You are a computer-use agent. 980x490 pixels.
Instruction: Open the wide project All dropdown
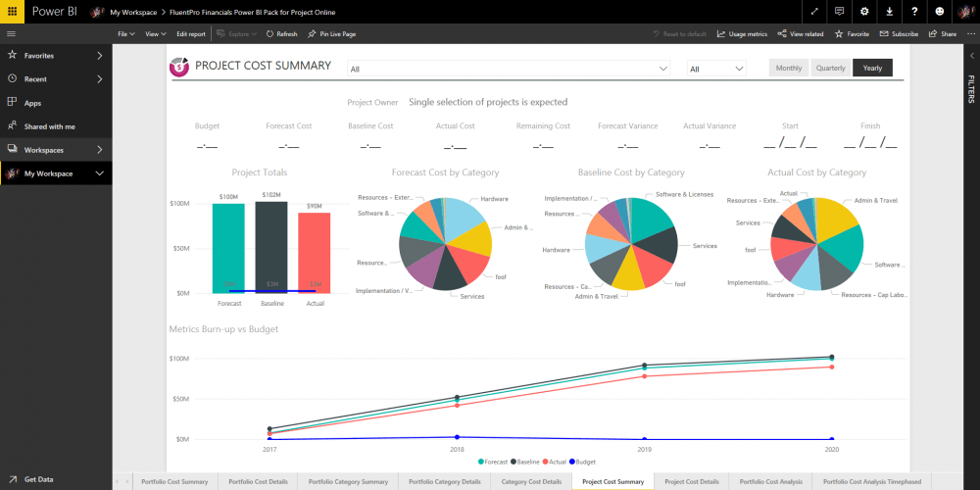click(509, 69)
